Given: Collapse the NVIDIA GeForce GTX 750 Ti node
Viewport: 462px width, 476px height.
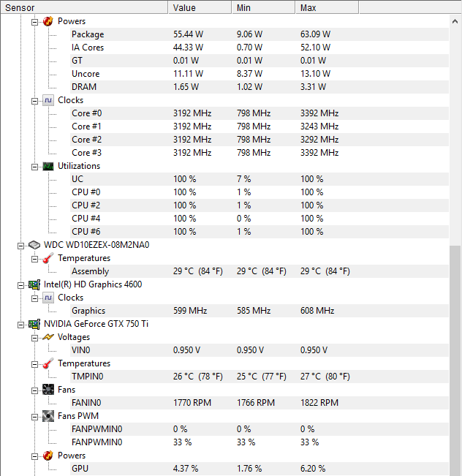Looking at the screenshot, I should click(x=21, y=324).
